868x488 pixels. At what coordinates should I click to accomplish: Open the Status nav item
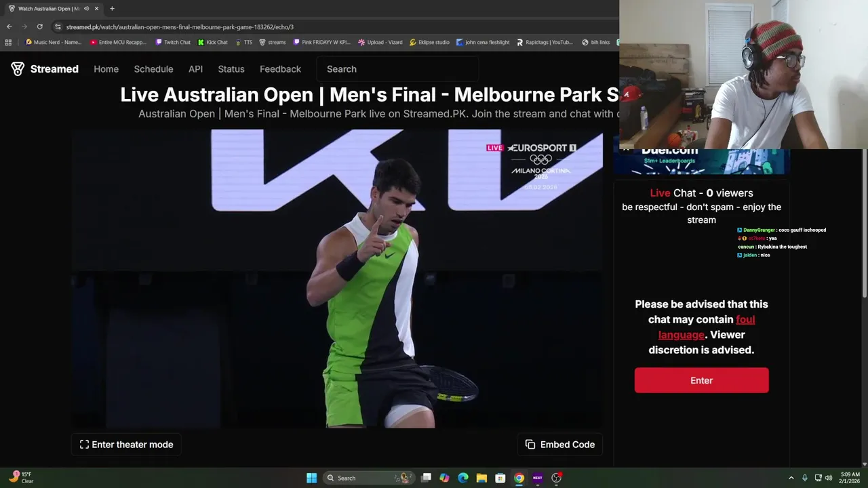point(231,69)
